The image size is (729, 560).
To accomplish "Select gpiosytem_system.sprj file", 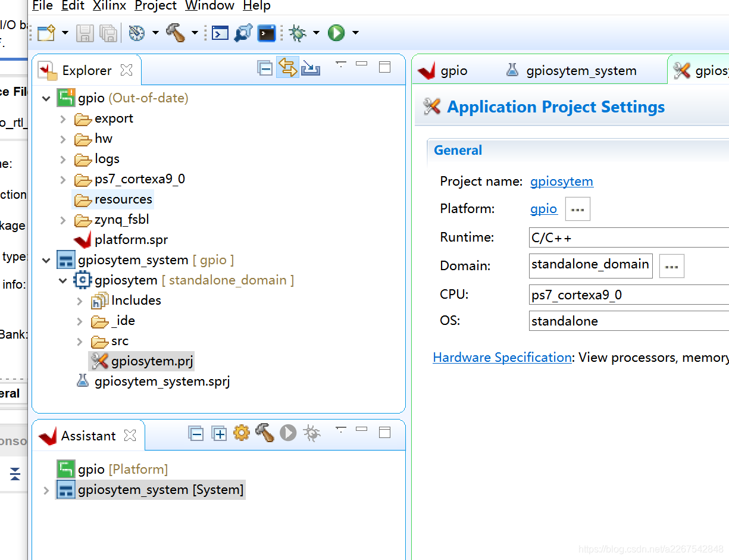I will coord(153,381).
